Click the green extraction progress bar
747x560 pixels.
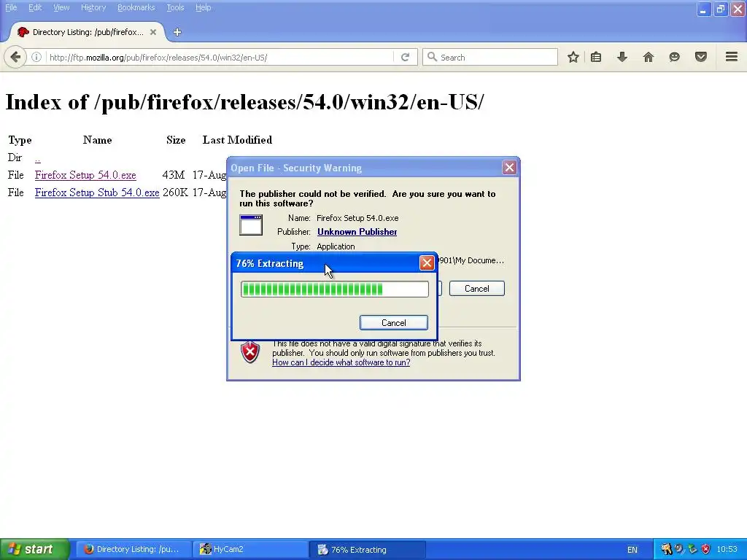click(334, 289)
